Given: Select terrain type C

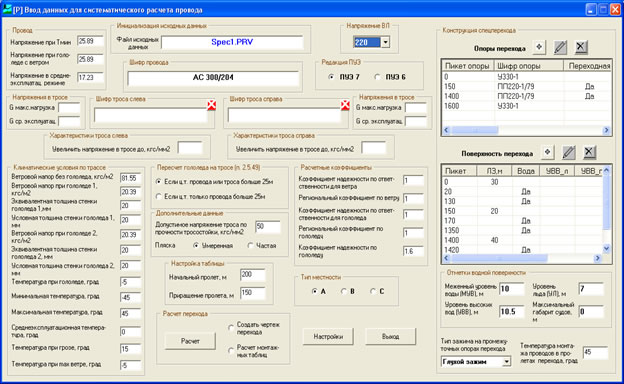Looking at the screenshot, I should click(373, 291).
